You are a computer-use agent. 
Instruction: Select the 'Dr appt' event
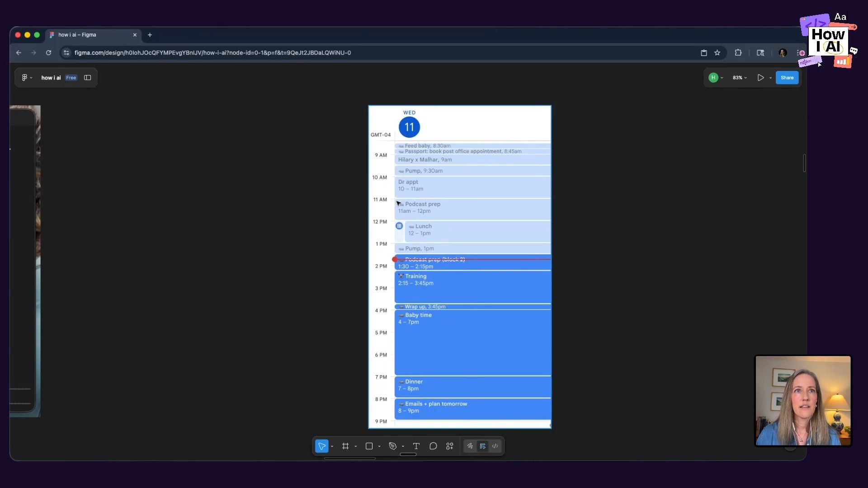(472, 187)
